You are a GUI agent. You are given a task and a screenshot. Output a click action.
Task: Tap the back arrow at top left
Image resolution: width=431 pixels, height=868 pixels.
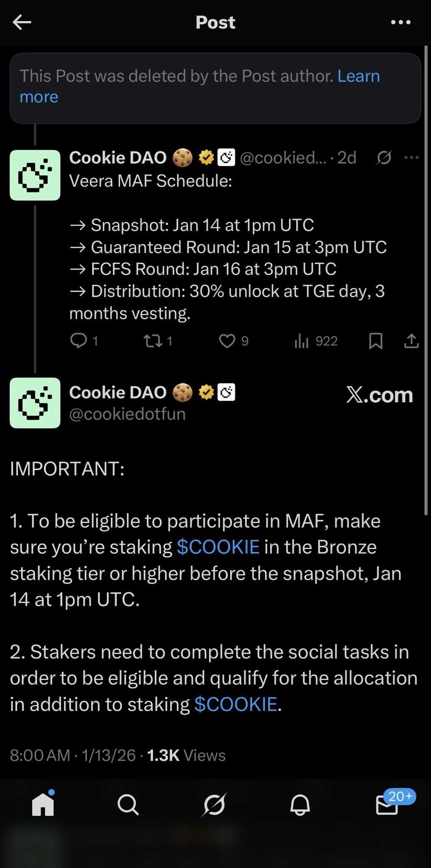pos(22,22)
